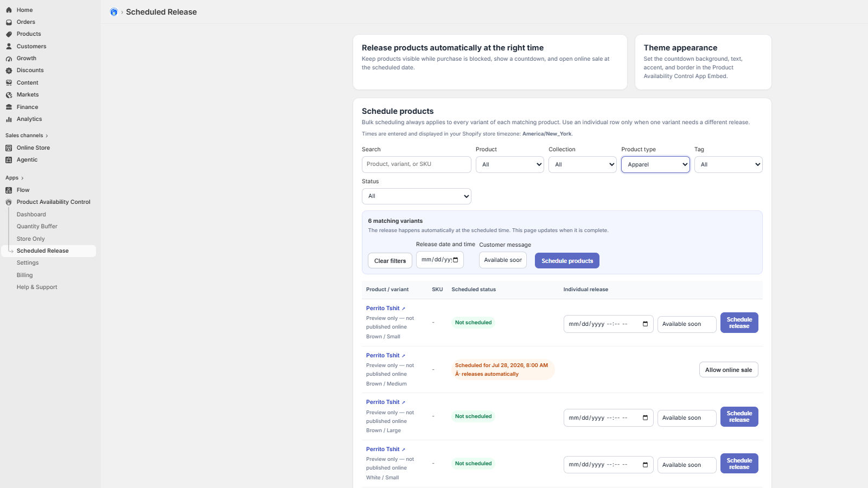Select the Agentic channel icon
The image size is (868, 488).
click(9, 160)
